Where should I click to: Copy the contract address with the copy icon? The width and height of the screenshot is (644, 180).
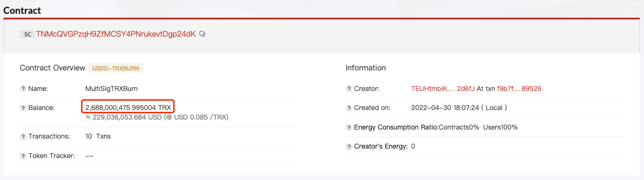[x=202, y=34]
